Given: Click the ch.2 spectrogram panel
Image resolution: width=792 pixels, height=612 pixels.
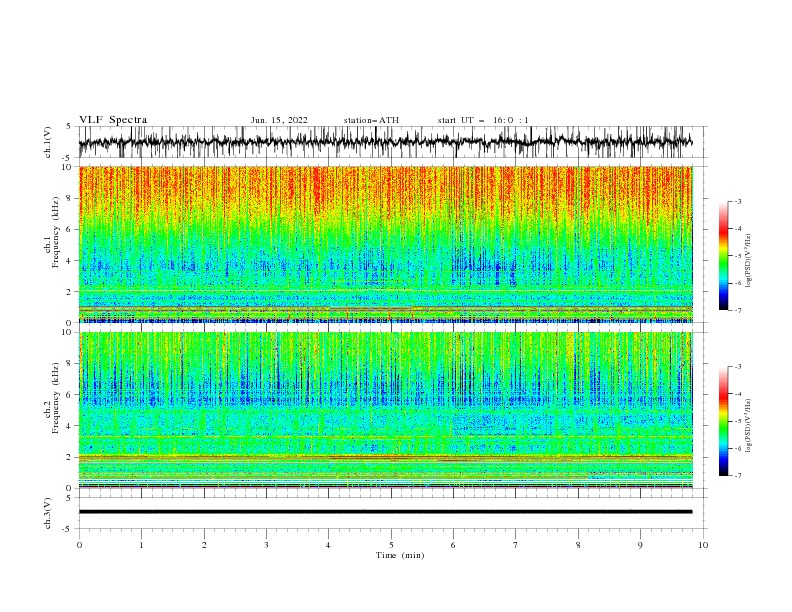Looking at the screenshot, I should pyautogui.click(x=385, y=410).
